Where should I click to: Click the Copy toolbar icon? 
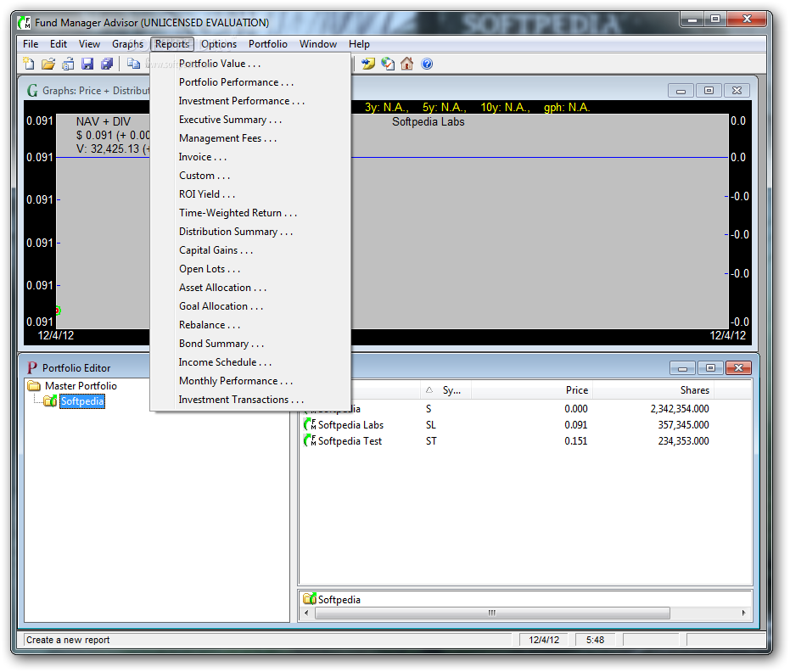[x=133, y=64]
